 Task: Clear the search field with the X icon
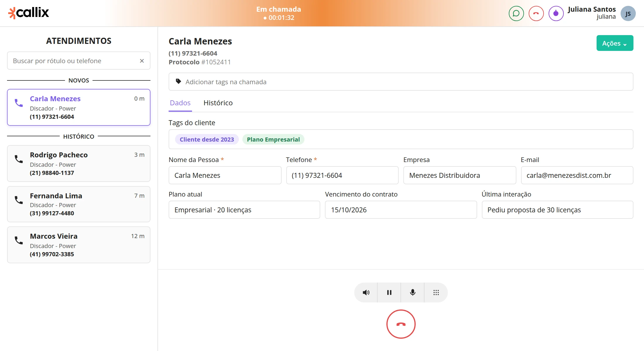tap(142, 61)
